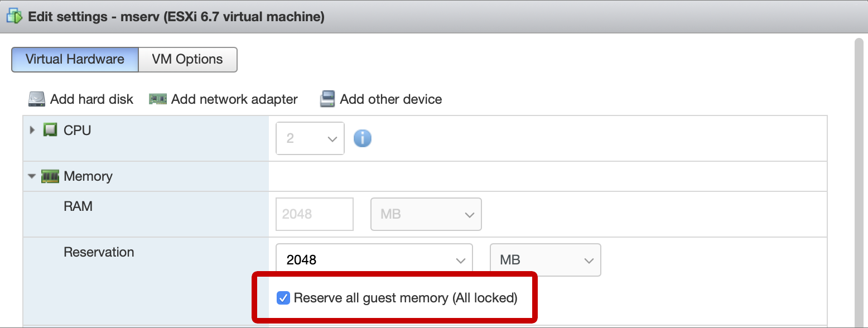
Task: Click the Add hard disk button
Action: 81,99
